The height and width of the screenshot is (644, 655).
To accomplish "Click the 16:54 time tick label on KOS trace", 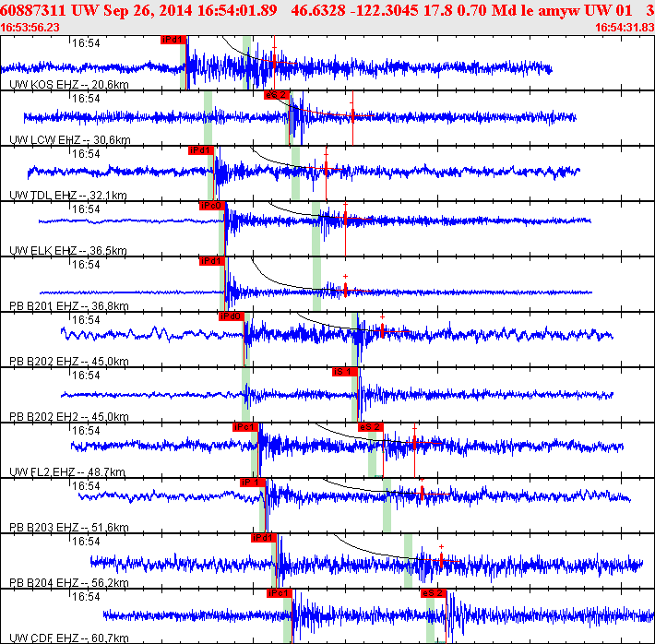I will click(x=86, y=43).
